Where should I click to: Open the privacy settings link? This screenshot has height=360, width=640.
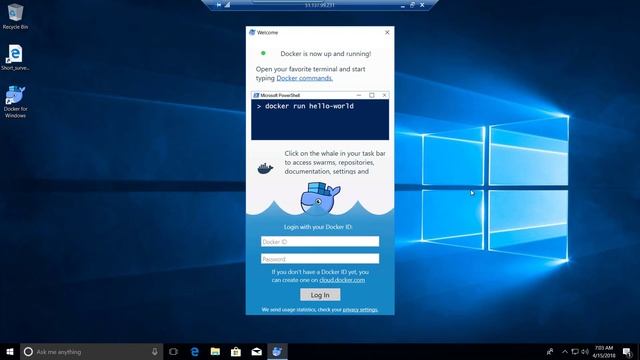pyautogui.click(x=360, y=310)
